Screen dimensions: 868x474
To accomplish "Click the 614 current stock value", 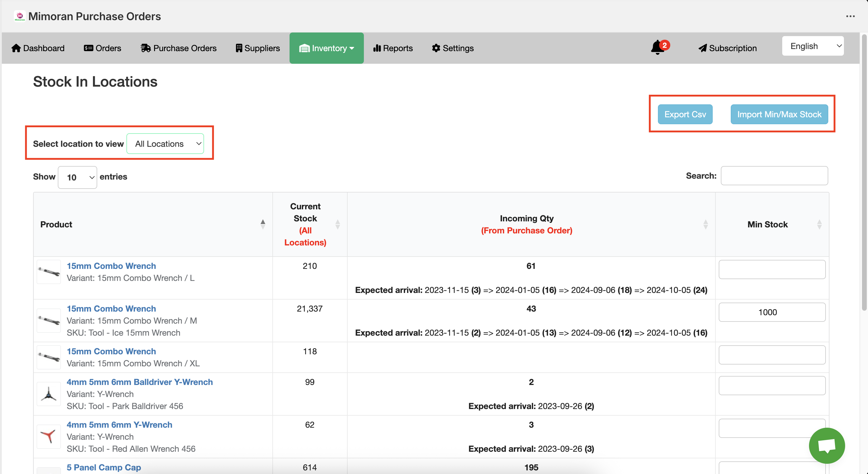I will point(310,468).
